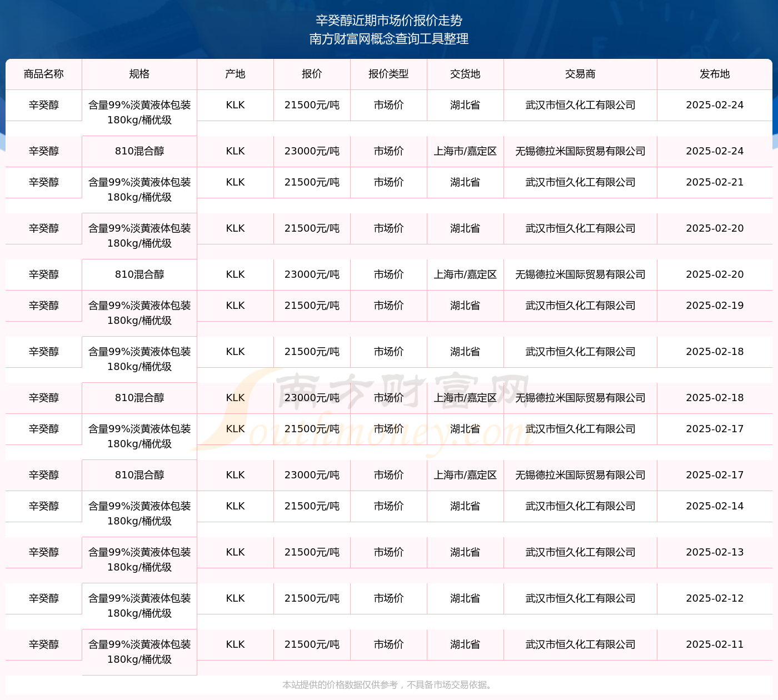778x700 pixels.
Task: Click the 商品名称 column header
Action: [44, 74]
